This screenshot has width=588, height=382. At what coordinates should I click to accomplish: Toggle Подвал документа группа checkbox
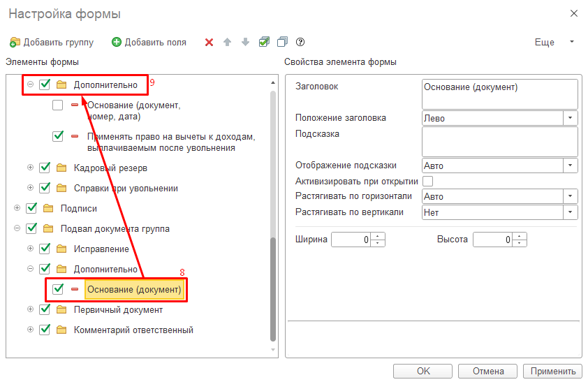31,228
